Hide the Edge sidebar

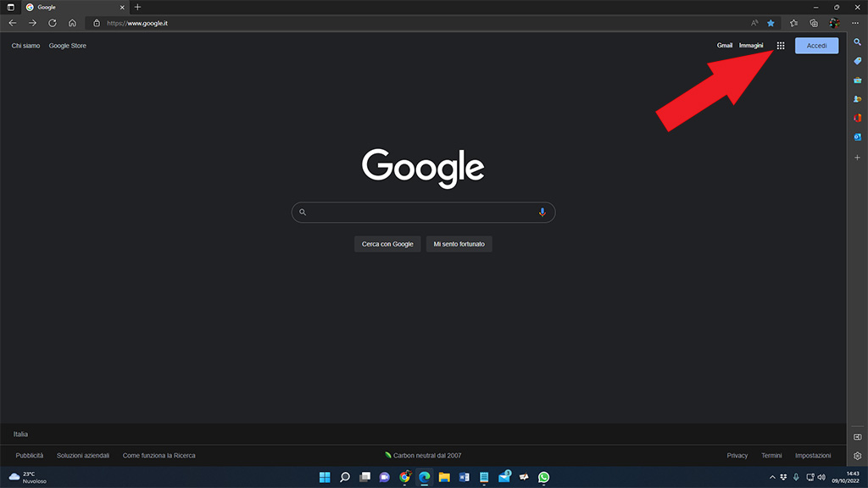[x=858, y=437]
